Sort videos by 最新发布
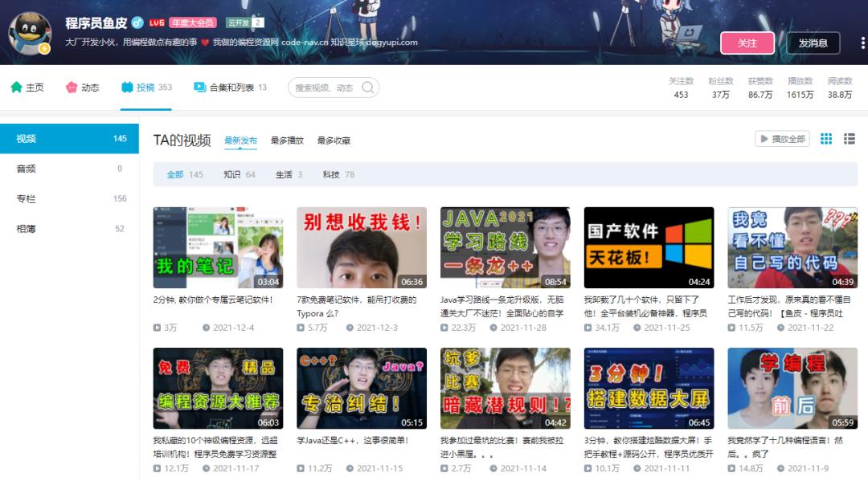The image size is (868, 481). point(240,141)
